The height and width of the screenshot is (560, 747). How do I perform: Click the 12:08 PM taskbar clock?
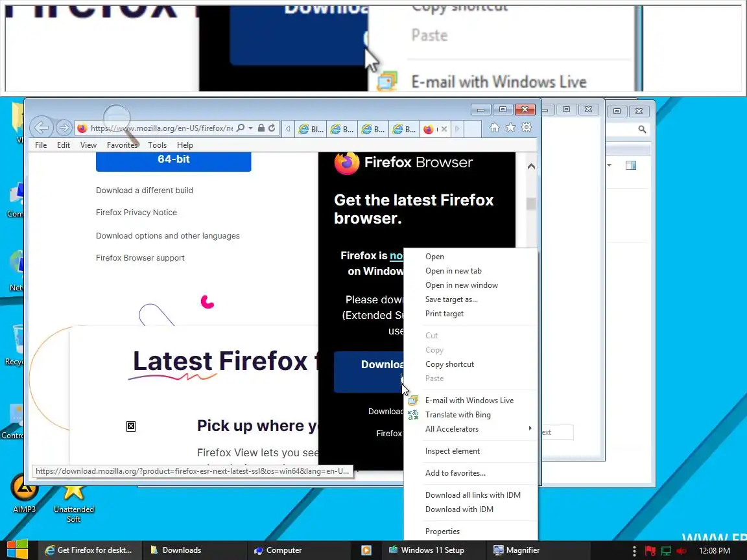714,551
